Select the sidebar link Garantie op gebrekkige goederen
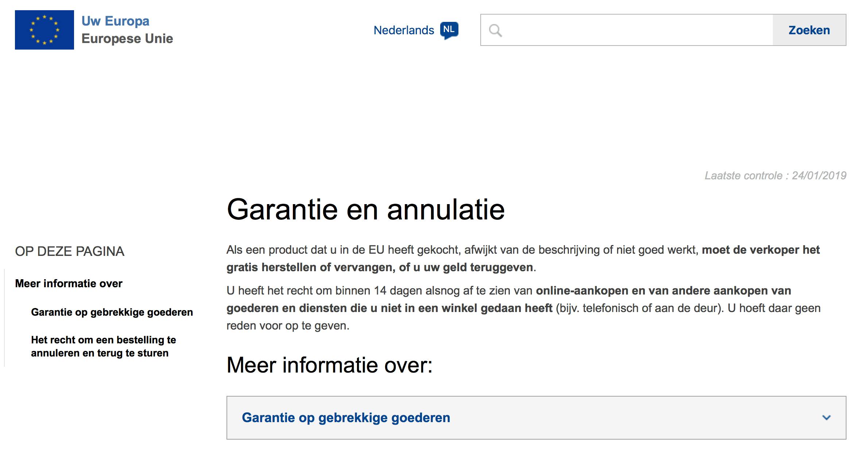This screenshot has width=868, height=452. pyautogui.click(x=112, y=312)
